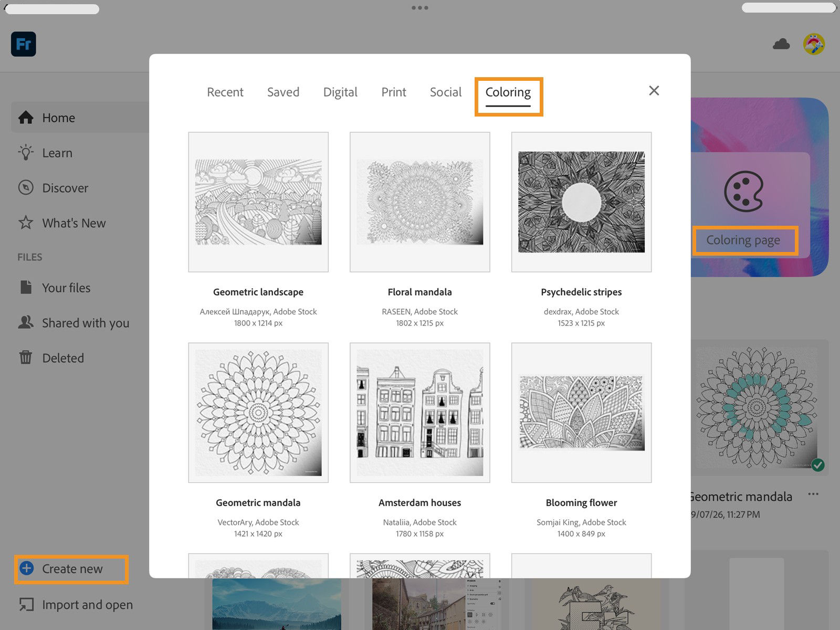Click the blue plus Create new icon
Viewport: 840px width, 630px height.
coord(26,568)
